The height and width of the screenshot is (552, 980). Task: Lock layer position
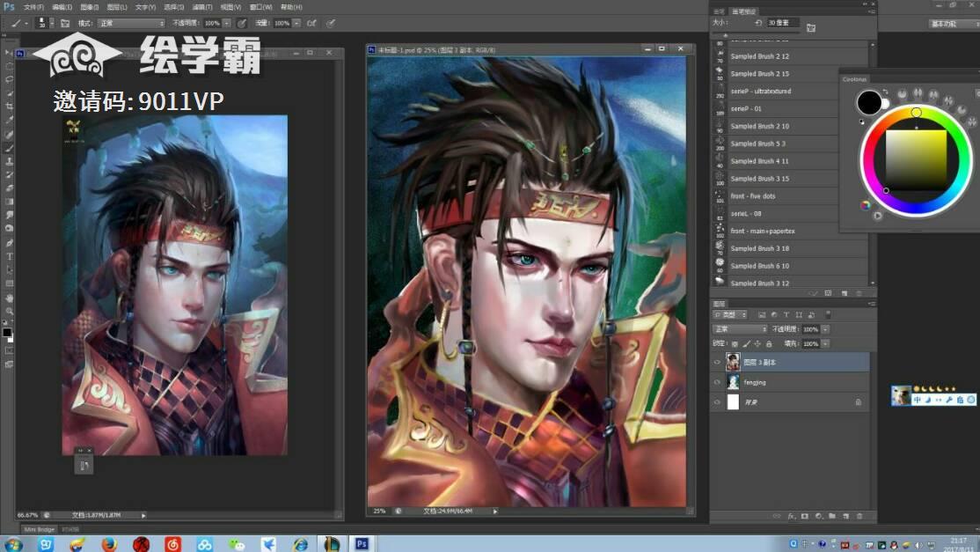point(757,344)
